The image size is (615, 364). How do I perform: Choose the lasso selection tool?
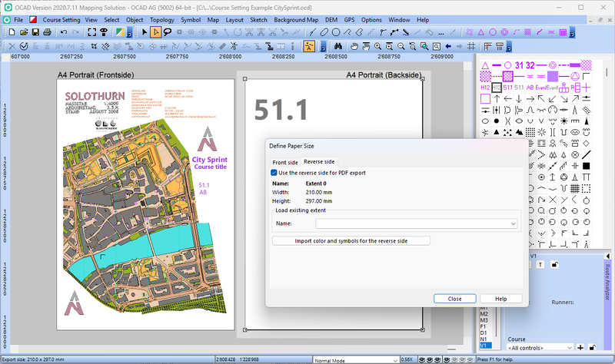tap(168, 32)
